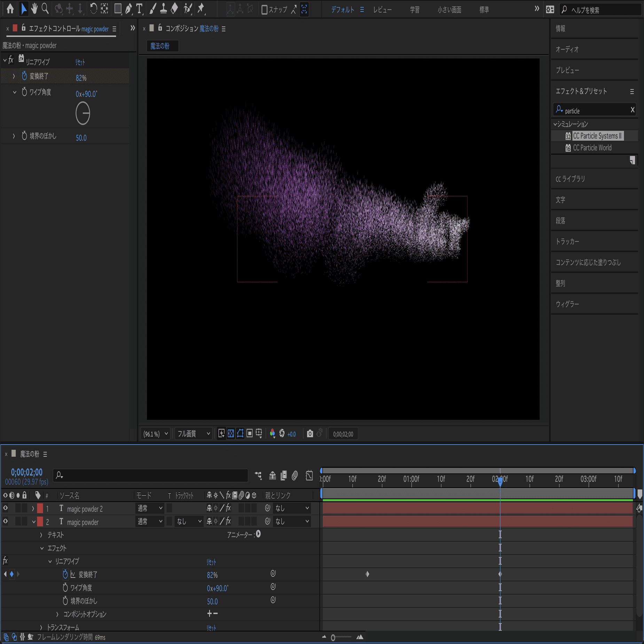Screen dimensions: 644x644
Task: Open the エフェクトコントロール panel menu
Action: coord(114,29)
